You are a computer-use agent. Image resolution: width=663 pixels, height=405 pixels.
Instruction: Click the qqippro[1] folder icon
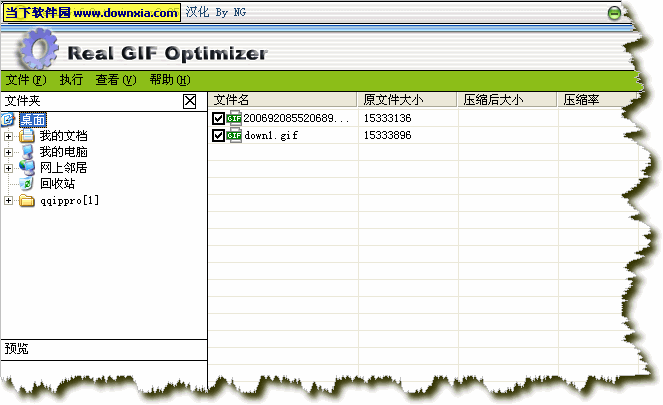[x=27, y=200]
